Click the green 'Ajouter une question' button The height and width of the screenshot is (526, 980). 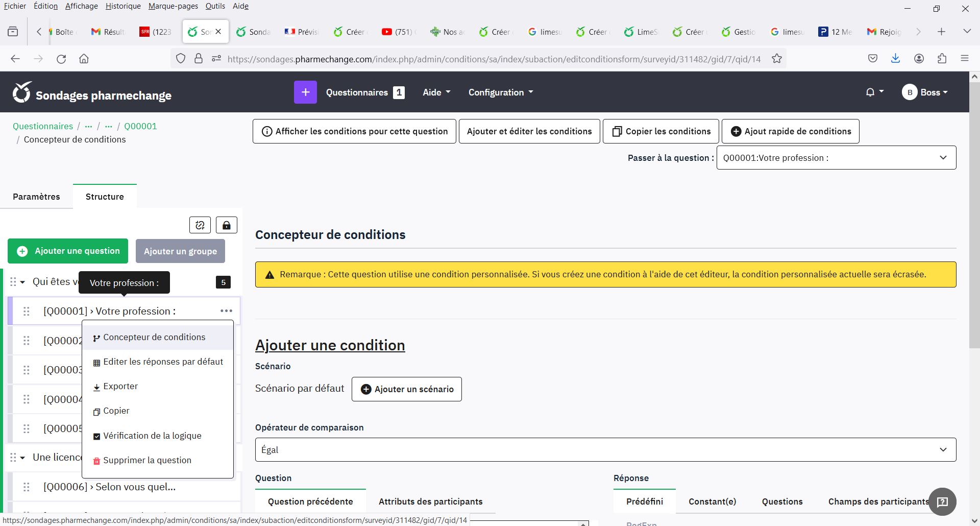tap(68, 251)
